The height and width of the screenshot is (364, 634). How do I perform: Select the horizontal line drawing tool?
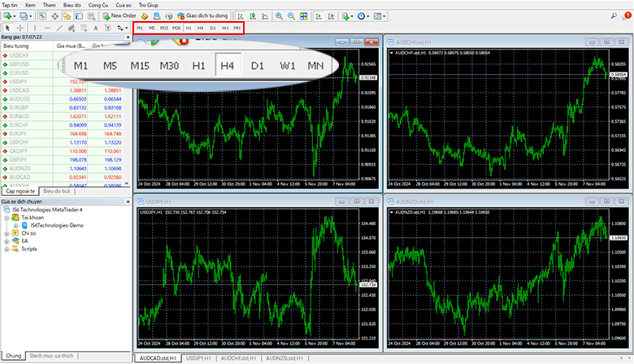click(47, 28)
